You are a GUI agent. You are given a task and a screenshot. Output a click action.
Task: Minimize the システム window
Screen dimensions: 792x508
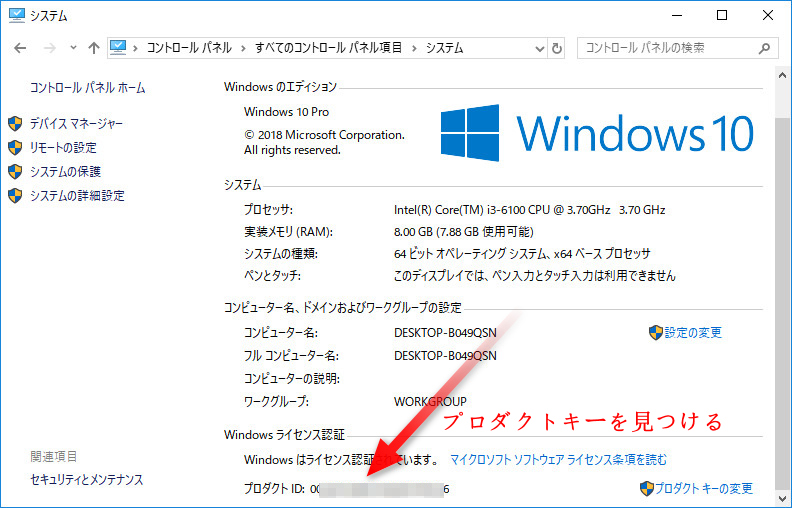click(677, 16)
